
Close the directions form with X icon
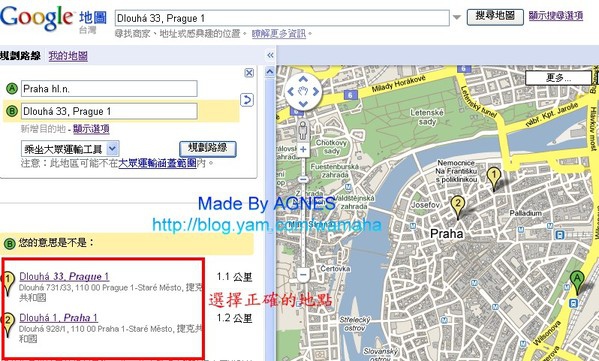(x=249, y=73)
